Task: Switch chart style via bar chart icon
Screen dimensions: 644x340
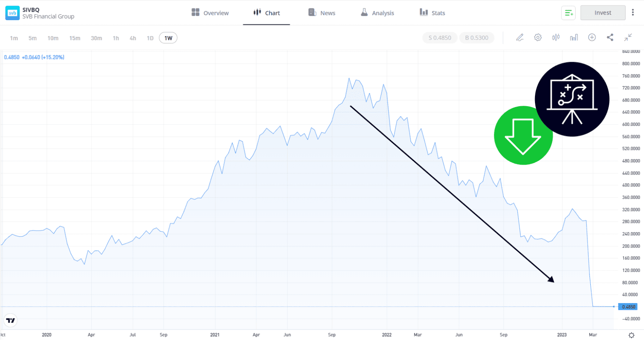Action: 574,37
